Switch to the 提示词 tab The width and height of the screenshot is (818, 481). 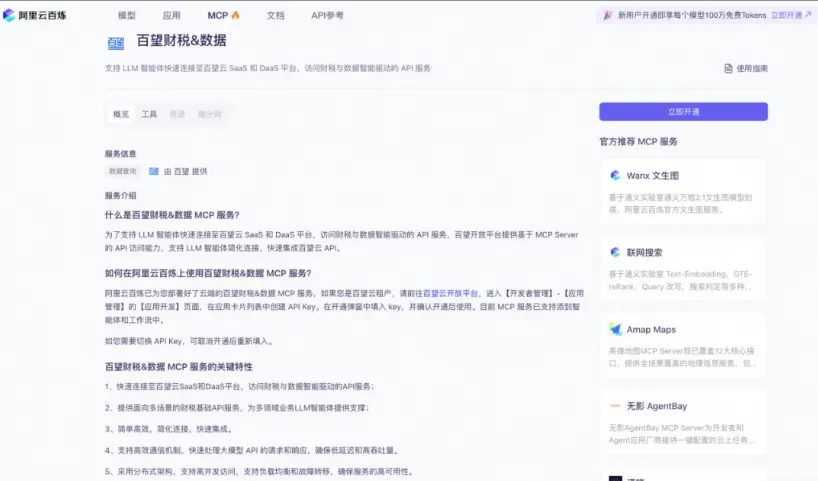click(x=209, y=114)
